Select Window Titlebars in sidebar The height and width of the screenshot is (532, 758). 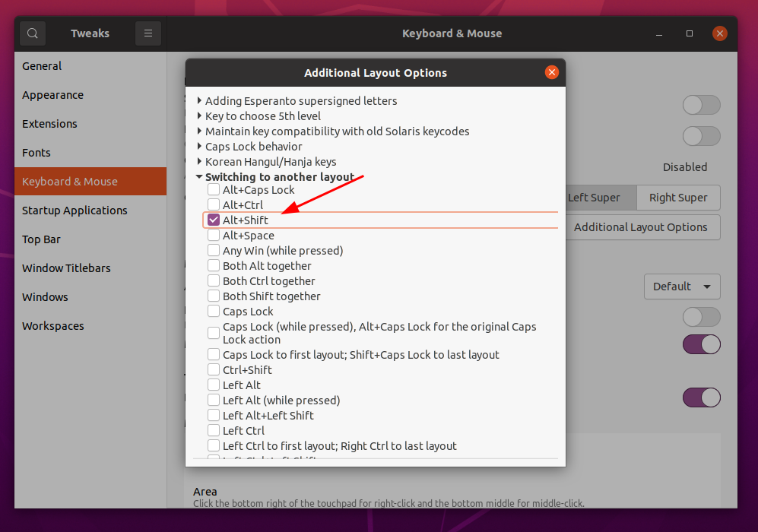tap(66, 268)
